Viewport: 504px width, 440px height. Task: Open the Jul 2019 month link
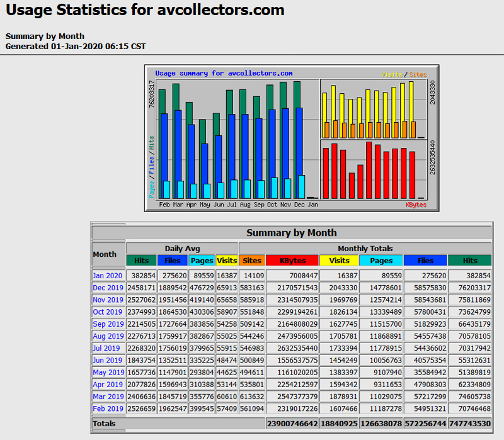106,348
